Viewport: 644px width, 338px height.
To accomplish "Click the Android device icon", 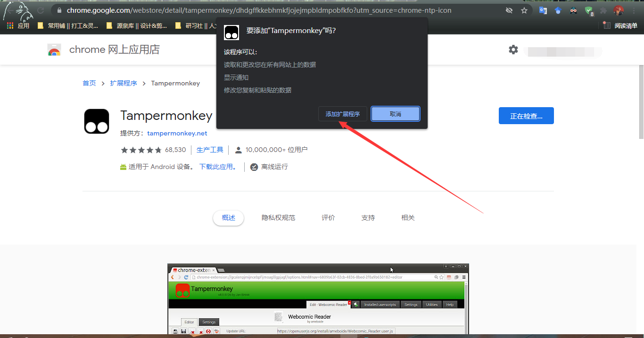I will [x=123, y=167].
